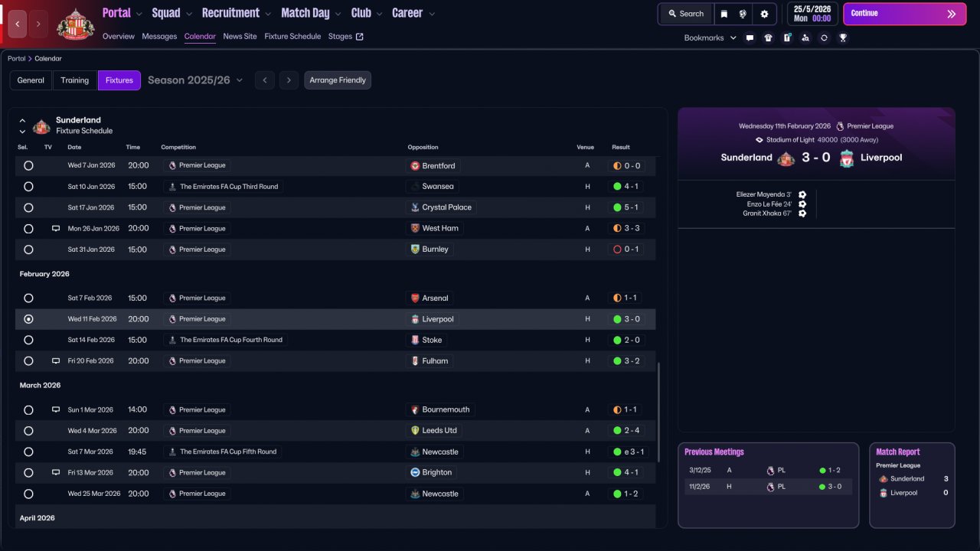
Task: Select the radio button for the Stoke fixture
Action: (x=28, y=340)
